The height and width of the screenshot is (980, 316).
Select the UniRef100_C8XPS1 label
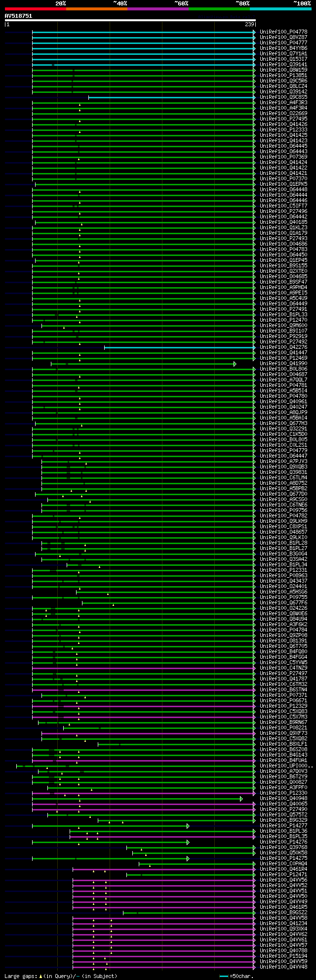pos(283,527)
